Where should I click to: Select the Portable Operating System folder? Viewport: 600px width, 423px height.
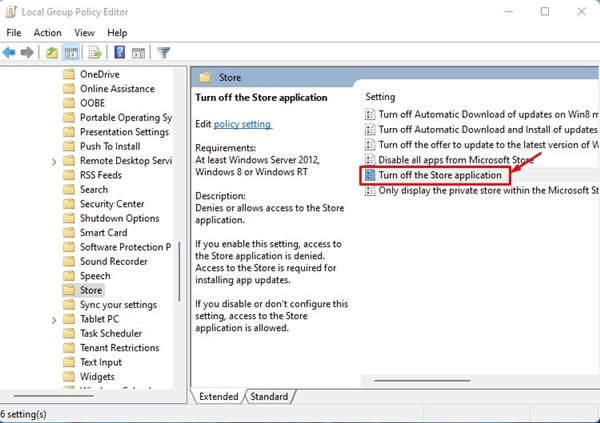126,118
